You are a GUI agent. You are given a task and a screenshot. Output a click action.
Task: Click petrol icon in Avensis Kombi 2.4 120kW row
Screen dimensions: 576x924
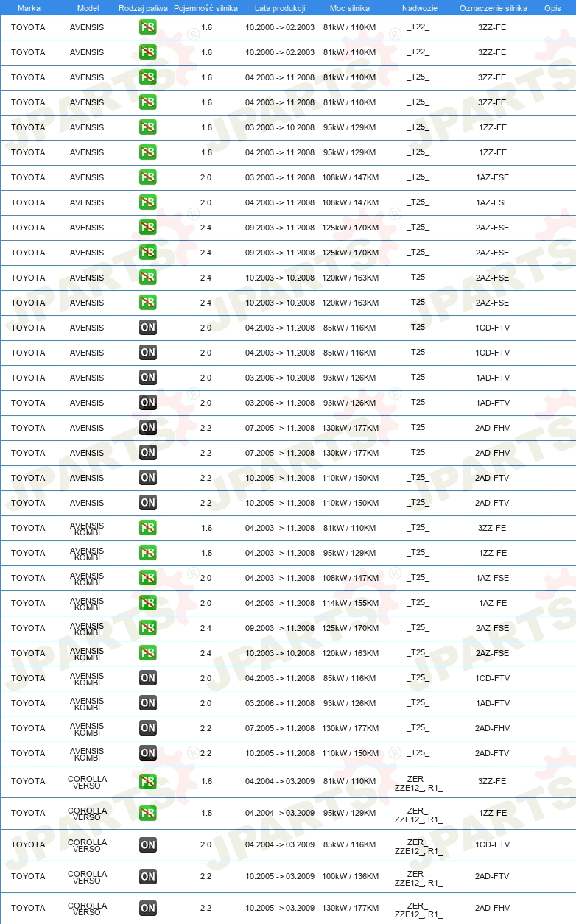tap(148, 653)
